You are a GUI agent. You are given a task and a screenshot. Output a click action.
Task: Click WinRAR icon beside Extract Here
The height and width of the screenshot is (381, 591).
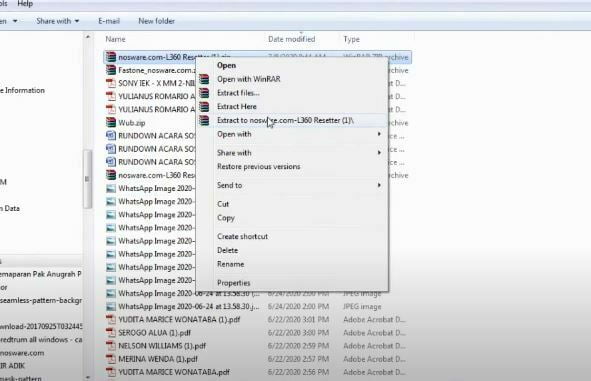(204, 107)
